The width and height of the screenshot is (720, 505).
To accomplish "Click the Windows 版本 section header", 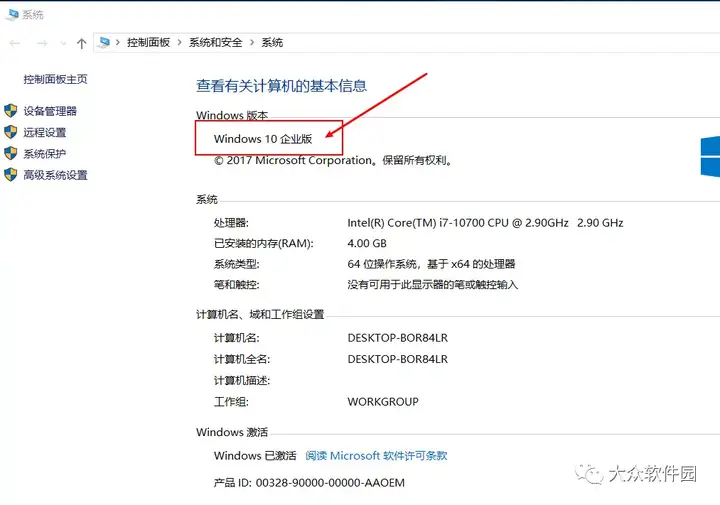I will click(232, 115).
